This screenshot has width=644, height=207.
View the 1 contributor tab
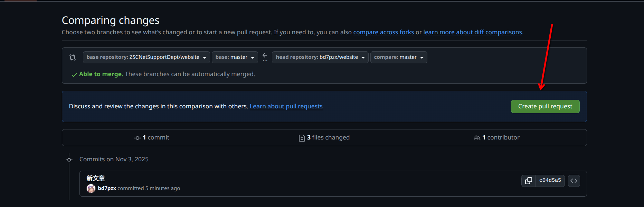(x=496, y=138)
